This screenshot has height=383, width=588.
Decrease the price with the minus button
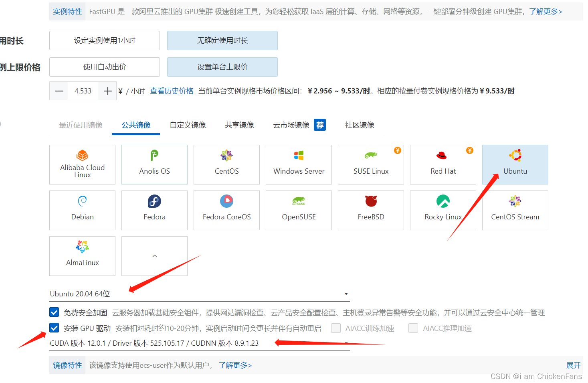[x=59, y=91]
